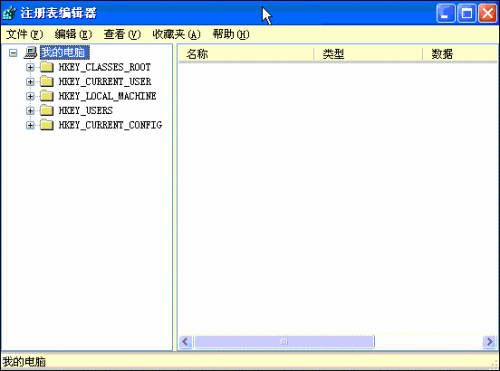Screen dimensions: 500x371
Task: Select the HKEY_LOCAL_MACHINE label
Action: (107, 96)
